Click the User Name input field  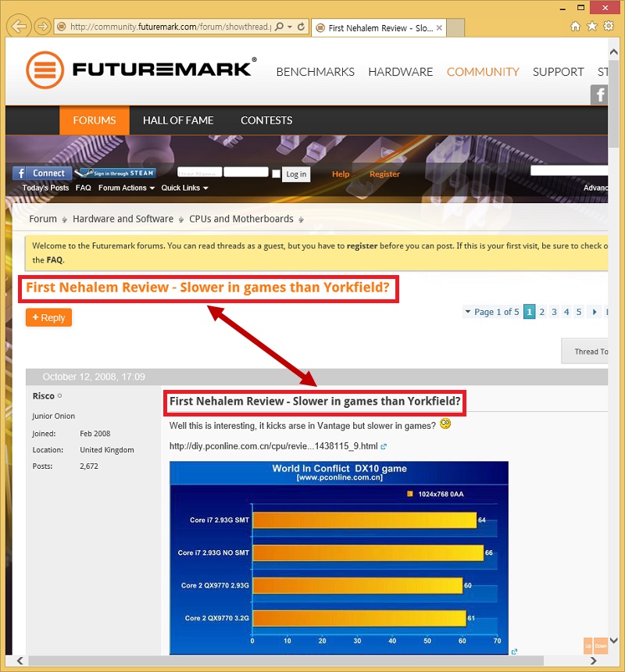tap(200, 172)
